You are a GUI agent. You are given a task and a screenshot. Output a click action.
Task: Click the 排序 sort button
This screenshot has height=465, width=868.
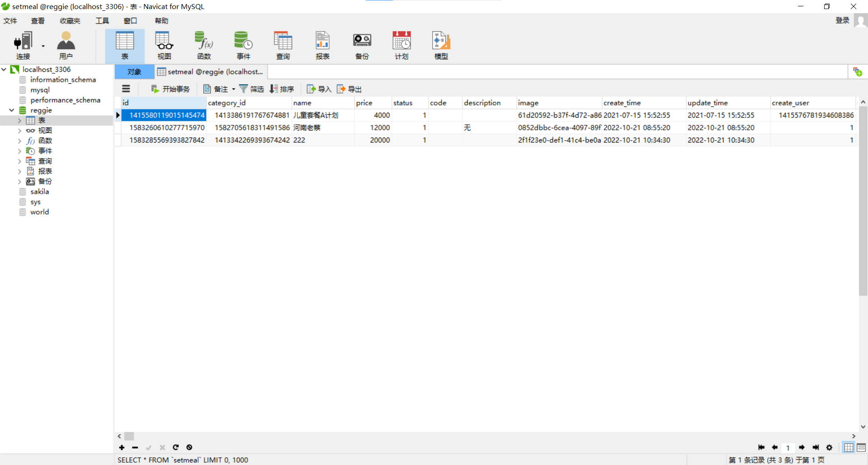pyautogui.click(x=282, y=89)
